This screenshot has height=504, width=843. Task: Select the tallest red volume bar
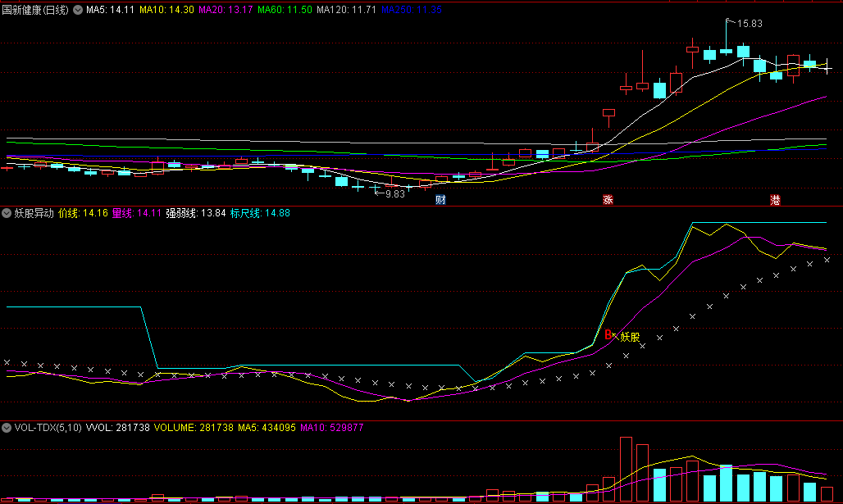pos(626,469)
